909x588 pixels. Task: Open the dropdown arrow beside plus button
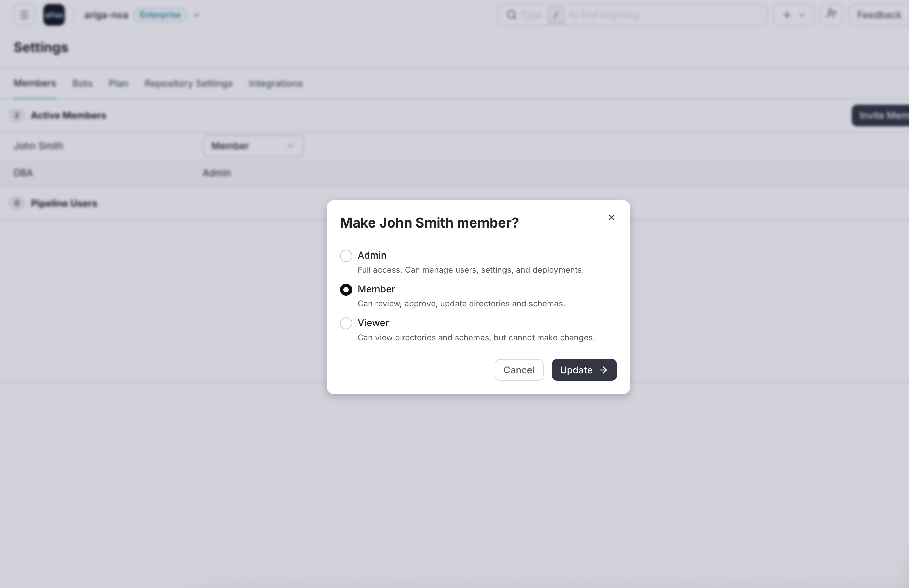pyautogui.click(x=802, y=15)
